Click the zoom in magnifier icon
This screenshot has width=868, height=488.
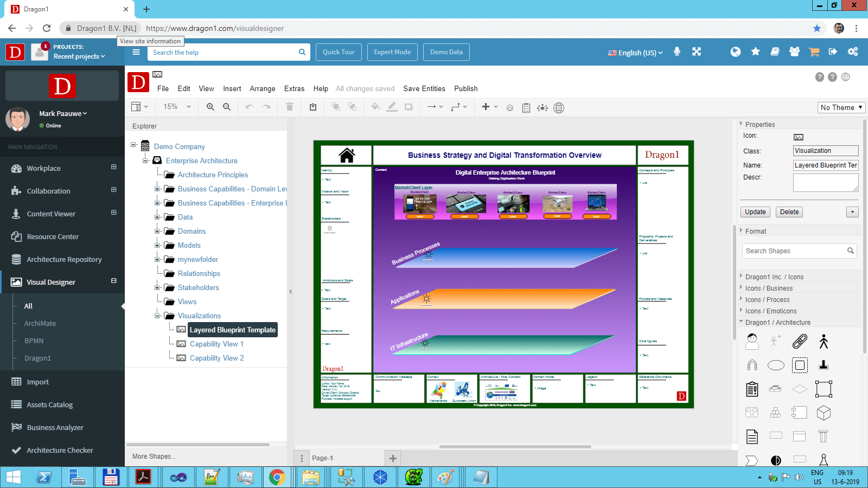pos(210,107)
